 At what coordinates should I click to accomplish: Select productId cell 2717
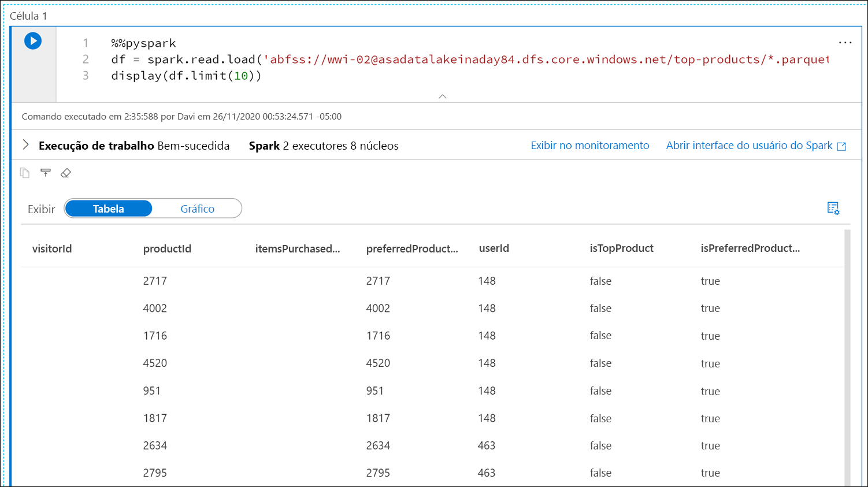pos(155,281)
